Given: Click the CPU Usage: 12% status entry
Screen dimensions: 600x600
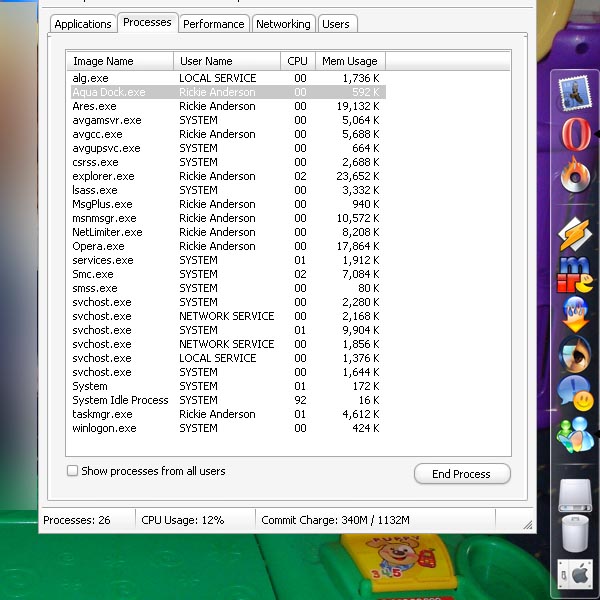Looking at the screenshot, I should [x=183, y=520].
